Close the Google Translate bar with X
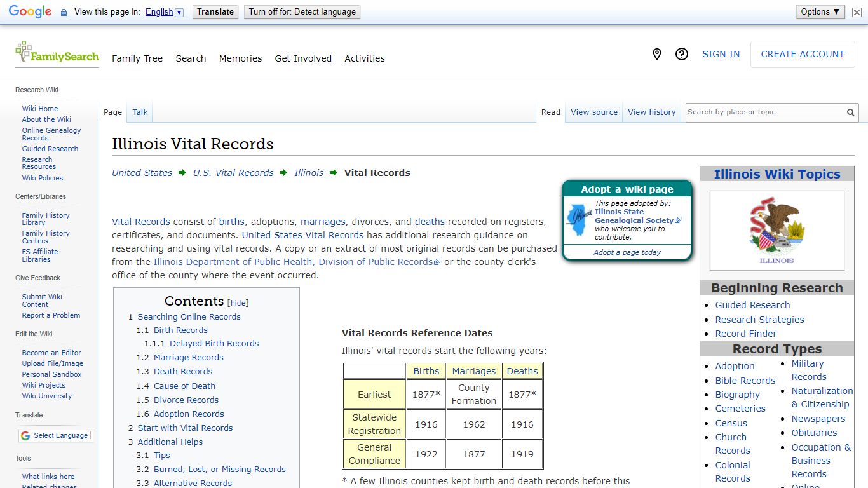Image resolution: width=868 pixels, height=488 pixels. (857, 12)
